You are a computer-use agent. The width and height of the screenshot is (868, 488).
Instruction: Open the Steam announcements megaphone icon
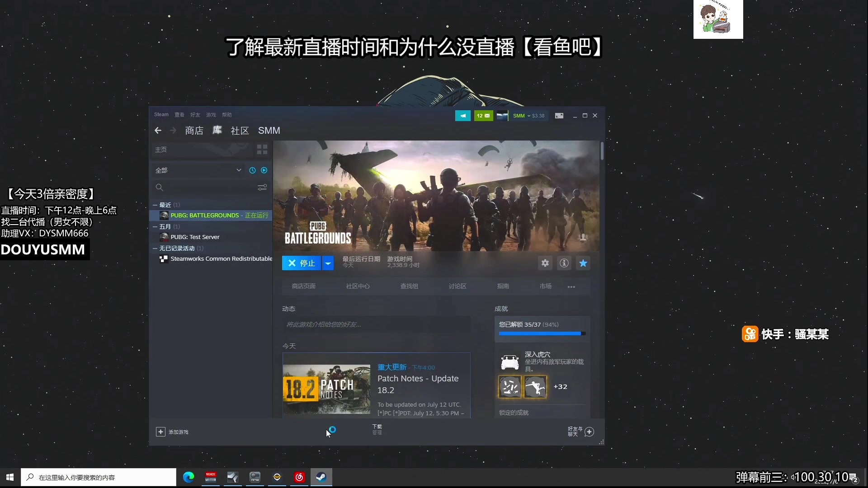462,116
